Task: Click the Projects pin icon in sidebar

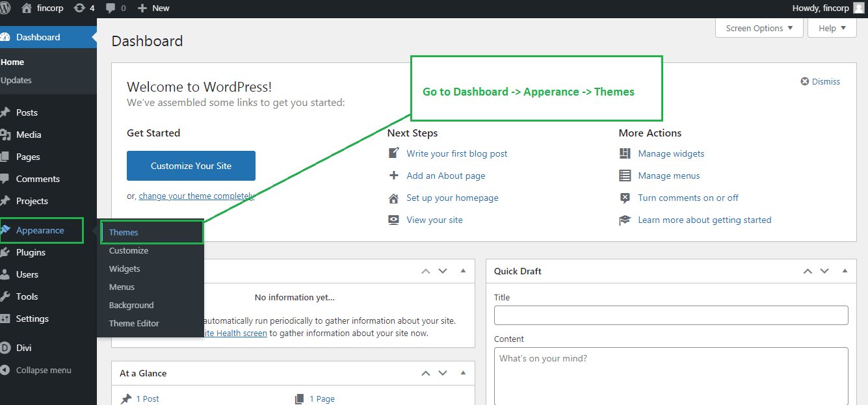Action: (x=5, y=201)
